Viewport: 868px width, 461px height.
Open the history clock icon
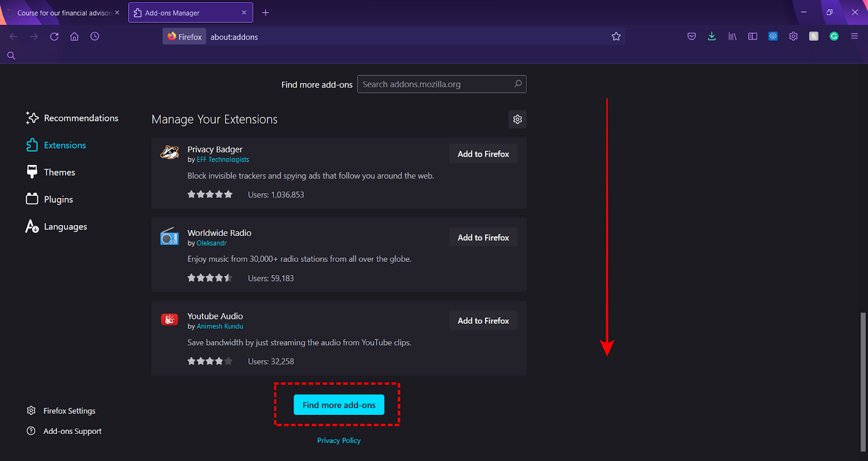[x=95, y=36]
